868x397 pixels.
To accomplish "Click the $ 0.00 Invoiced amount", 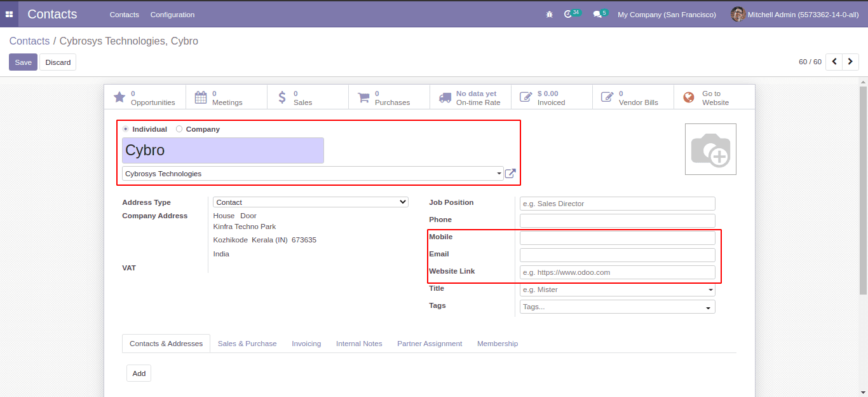I will (548, 94).
